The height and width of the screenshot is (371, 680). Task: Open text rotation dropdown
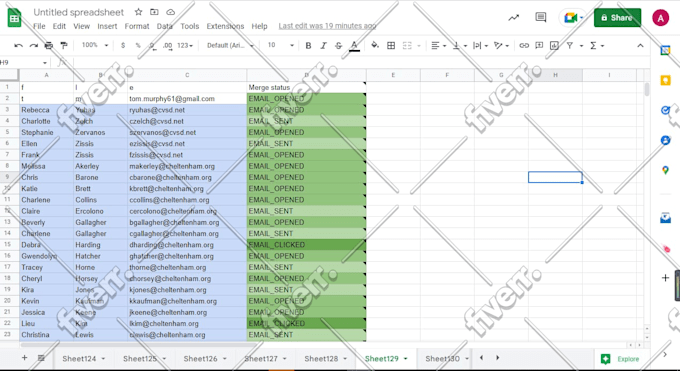pos(501,46)
